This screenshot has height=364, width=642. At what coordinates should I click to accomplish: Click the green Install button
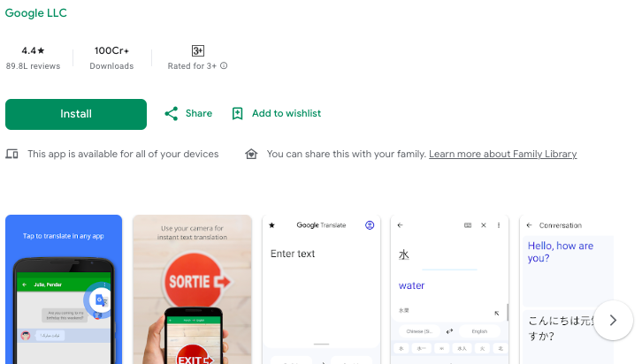pos(76,114)
